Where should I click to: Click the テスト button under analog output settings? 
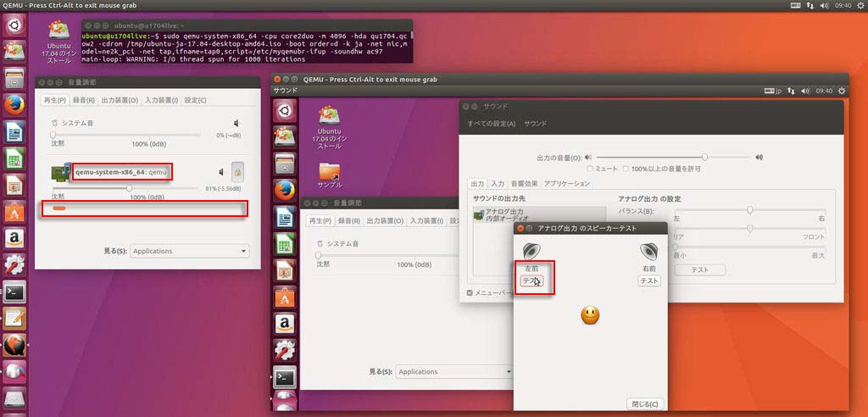699,270
